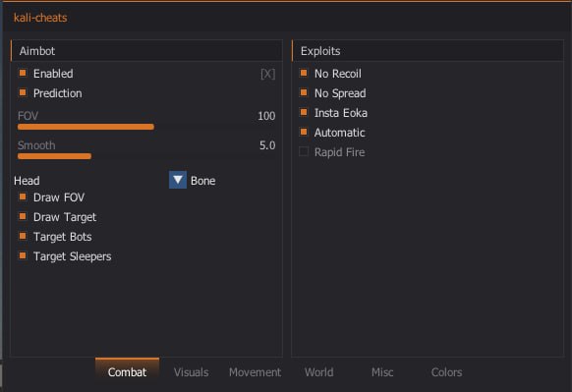This screenshot has width=572, height=392.
Task: Switch to the Visuals tab
Action: point(191,372)
